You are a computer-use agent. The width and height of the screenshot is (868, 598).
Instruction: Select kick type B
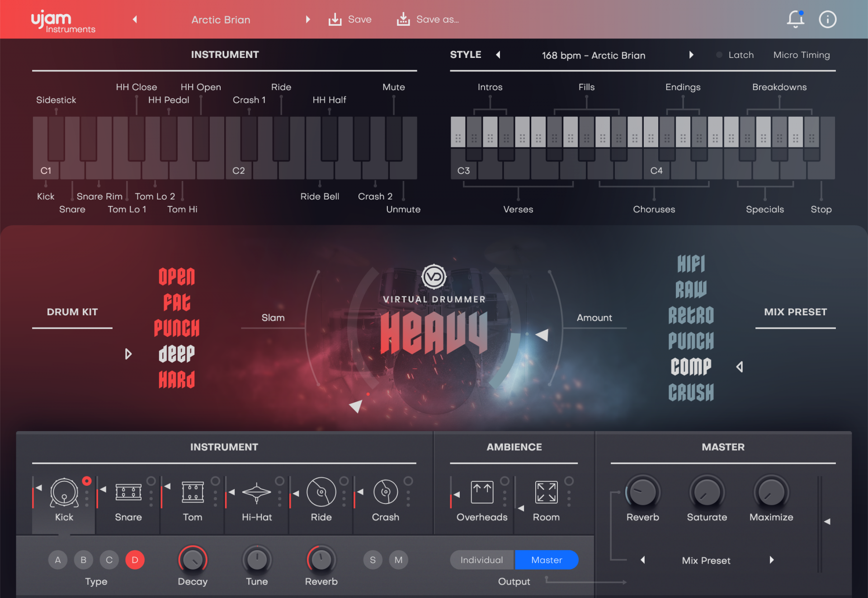pos(83,560)
